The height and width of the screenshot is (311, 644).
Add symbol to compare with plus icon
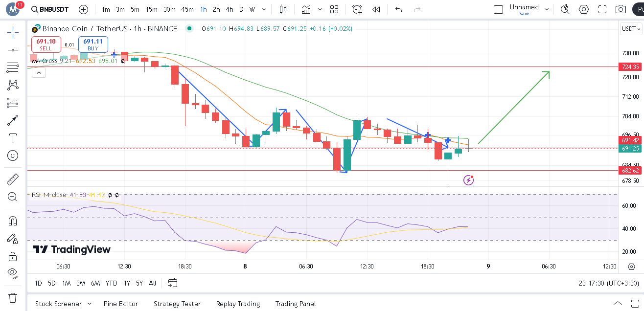pos(84,9)
